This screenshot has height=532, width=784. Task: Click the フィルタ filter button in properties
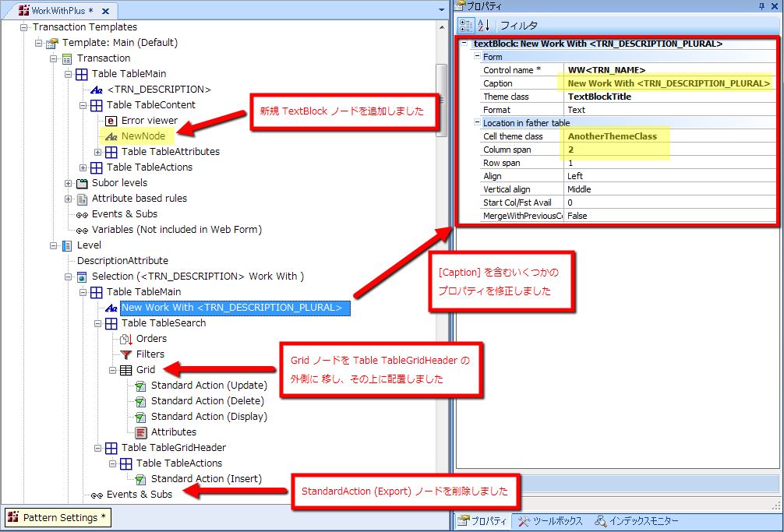[518, 26]
